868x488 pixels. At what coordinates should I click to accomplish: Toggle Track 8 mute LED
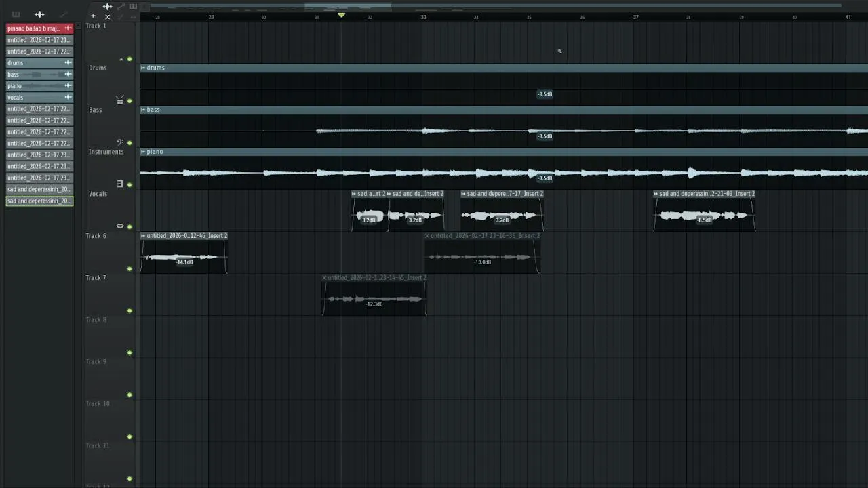(x=130, y=353)
